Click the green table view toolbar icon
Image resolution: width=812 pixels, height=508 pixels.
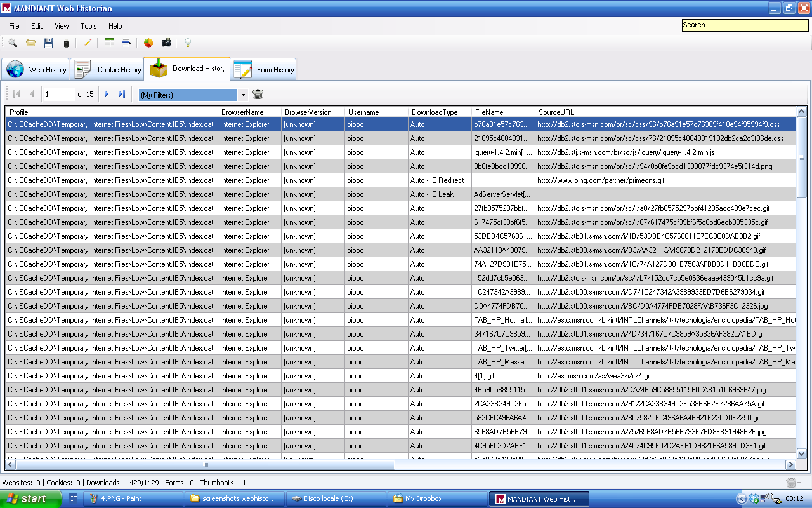click(x=109, y=43)
